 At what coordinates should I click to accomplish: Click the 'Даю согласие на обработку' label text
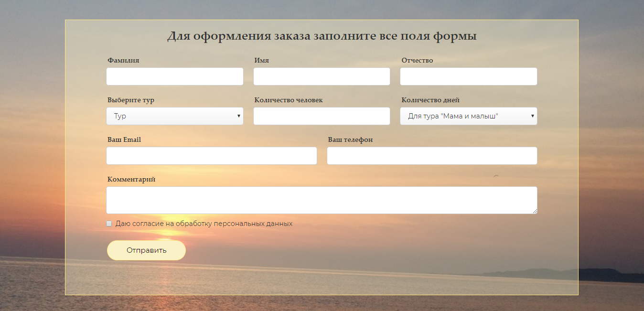[164, 224]
